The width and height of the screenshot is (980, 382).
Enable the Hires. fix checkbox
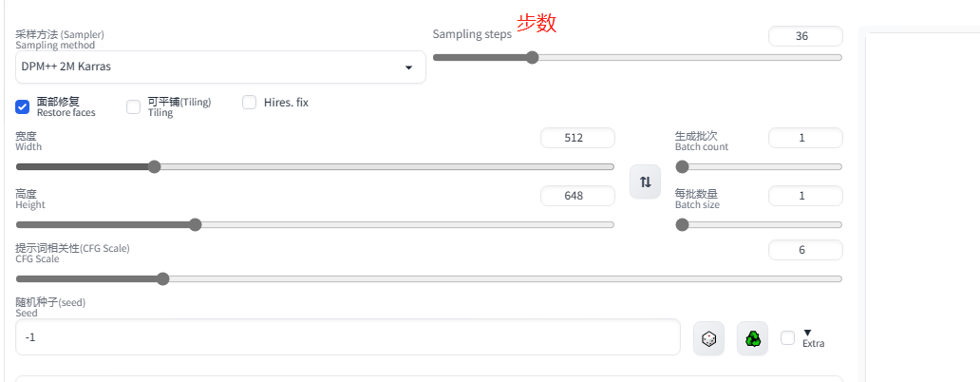[x=250, y=102]
